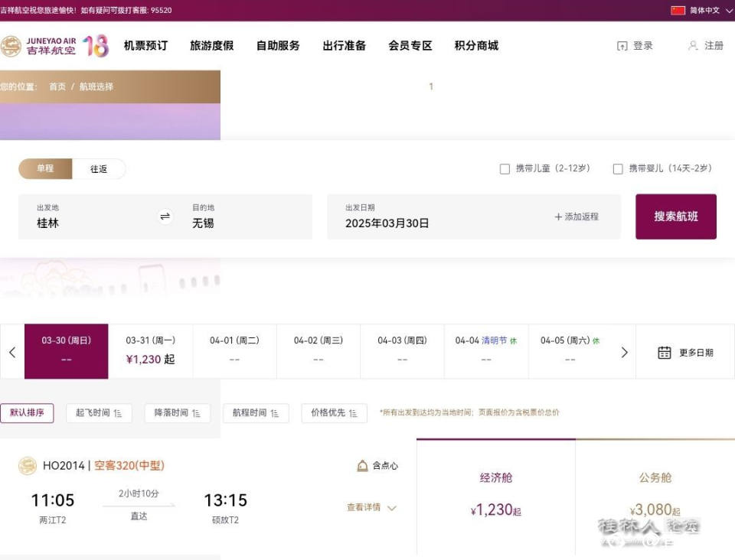
Task: Sort by 起飞时间 departure time
Action: pos(99,413)
